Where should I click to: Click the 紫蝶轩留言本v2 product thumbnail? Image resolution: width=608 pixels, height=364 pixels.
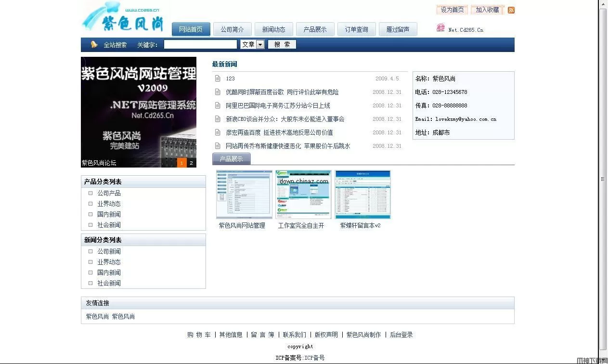362,194
